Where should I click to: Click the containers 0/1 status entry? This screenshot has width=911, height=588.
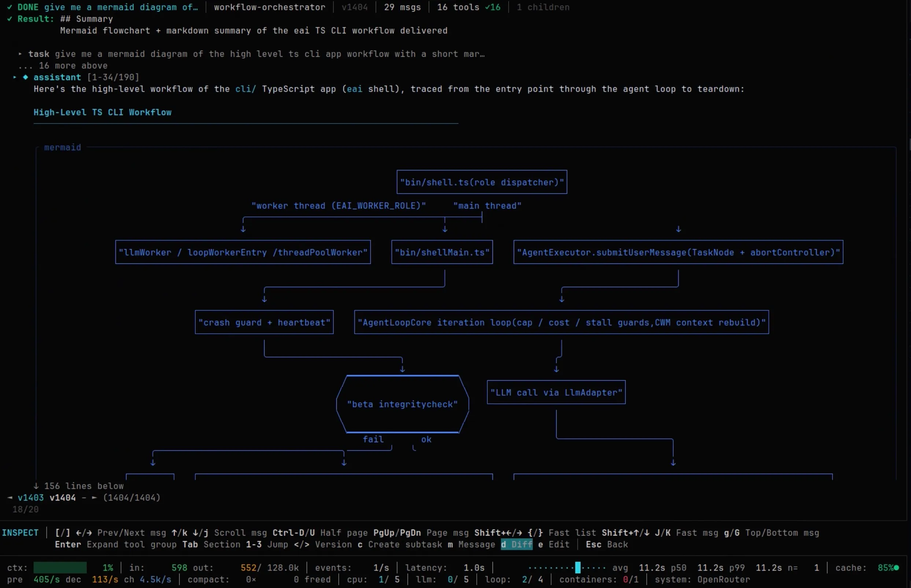(x=599, y=580)
